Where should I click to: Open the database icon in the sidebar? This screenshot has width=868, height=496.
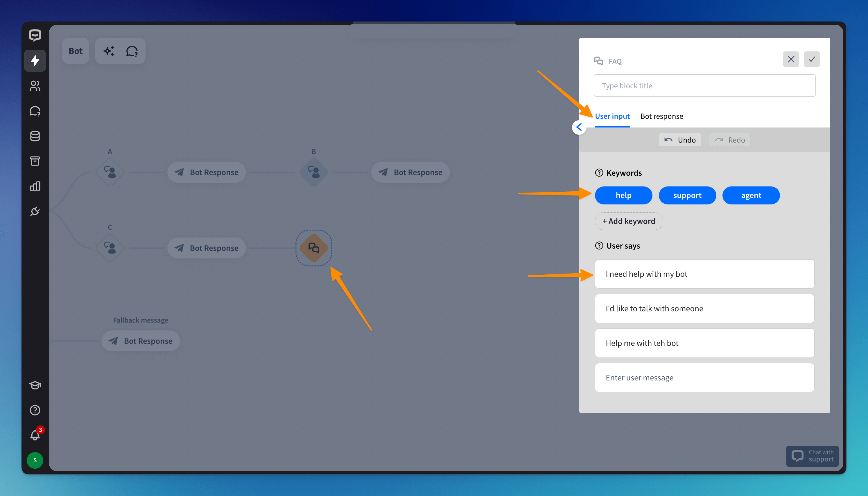tap(35, 136)
